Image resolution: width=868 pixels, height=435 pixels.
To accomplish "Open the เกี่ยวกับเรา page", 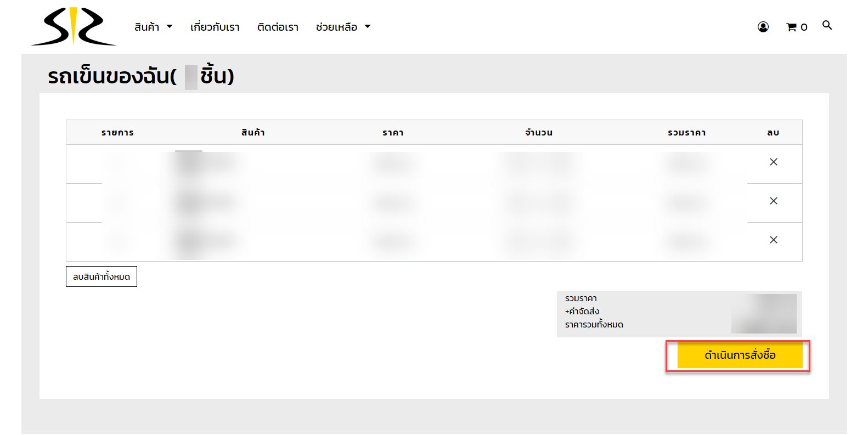I will (x=215, y=27).
